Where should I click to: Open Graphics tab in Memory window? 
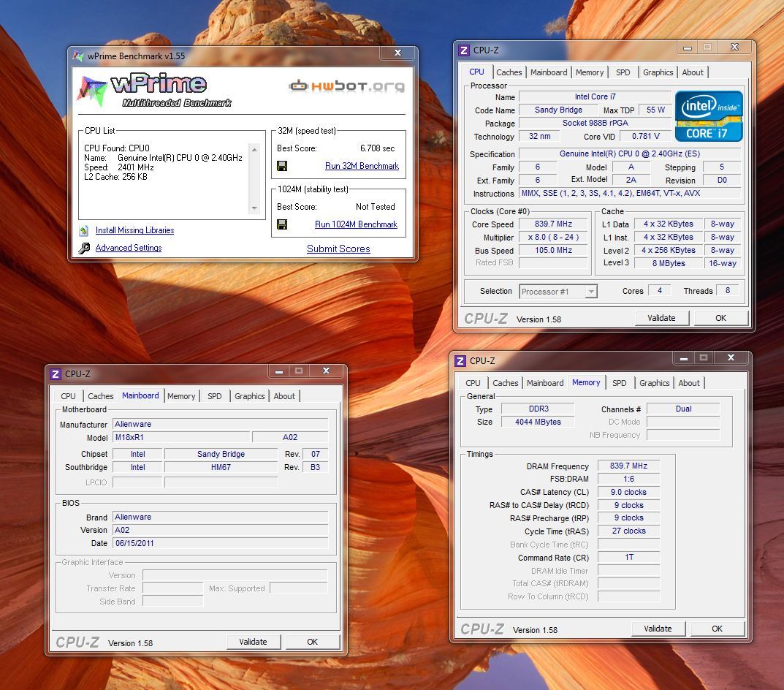tap(654, 383)
